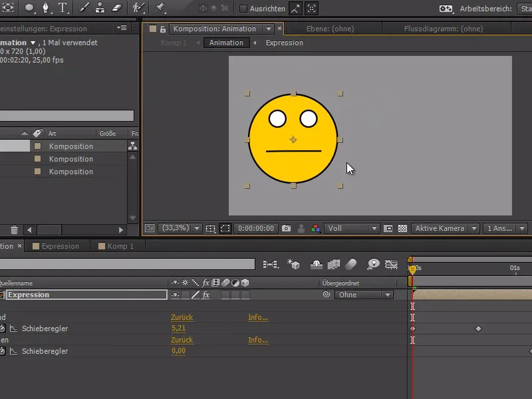The height and width of the screenshot is (399, 532).
Task: Toggle the shy layers timeline switch
Action: pos(317,264)
